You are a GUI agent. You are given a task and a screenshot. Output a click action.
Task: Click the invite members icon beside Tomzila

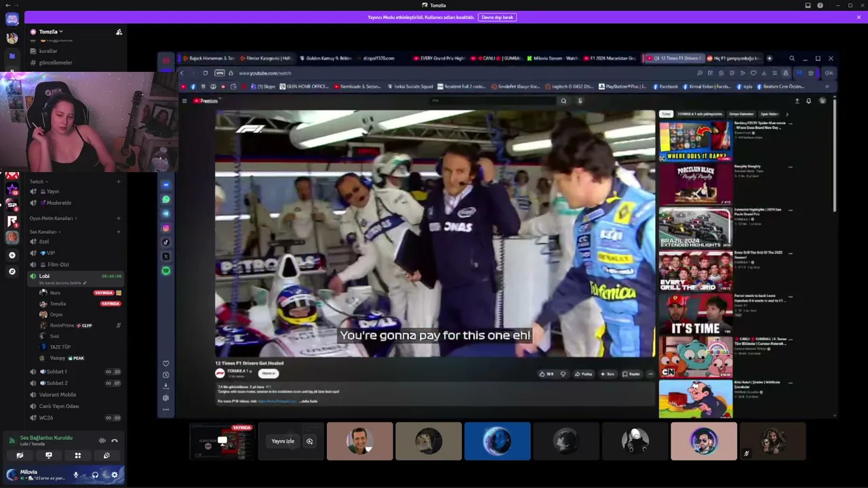pos(119,32)
